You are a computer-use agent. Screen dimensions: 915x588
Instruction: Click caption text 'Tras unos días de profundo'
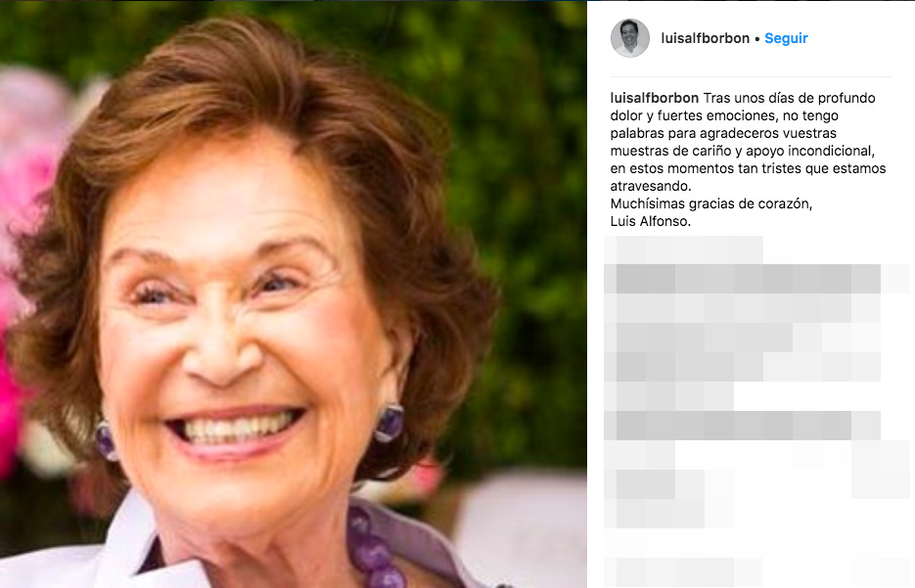pyautogui.click(x=789, y=98)
